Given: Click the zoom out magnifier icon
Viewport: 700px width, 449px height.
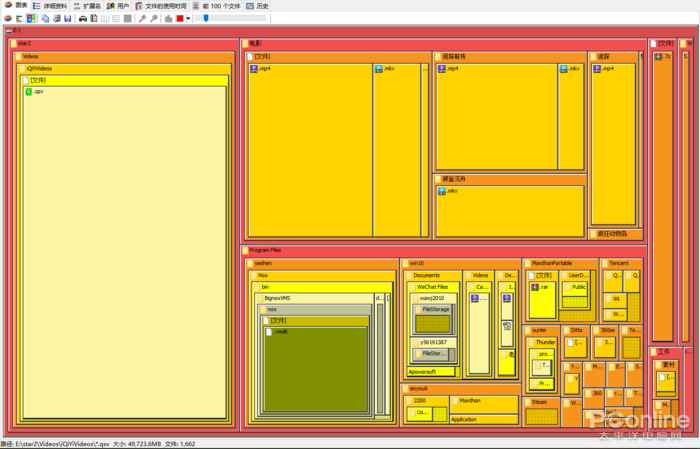Looking at the screenshot, I should pos(153,18).
